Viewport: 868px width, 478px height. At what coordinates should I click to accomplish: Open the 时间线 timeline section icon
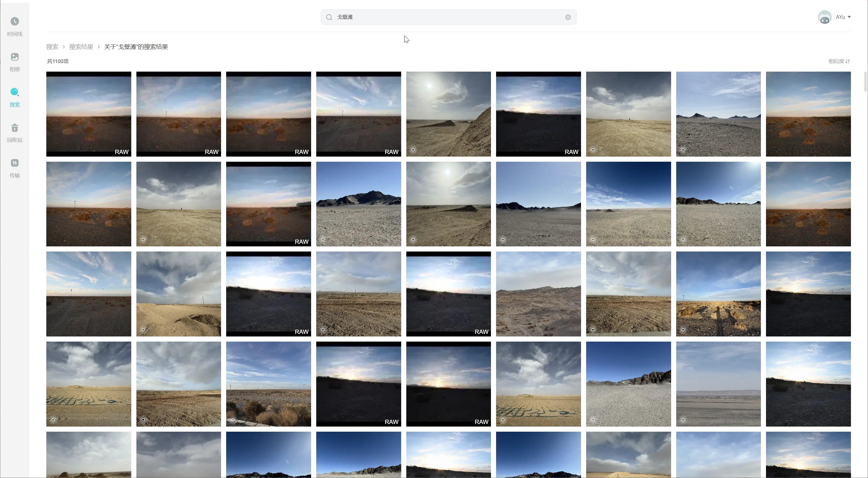14,22
